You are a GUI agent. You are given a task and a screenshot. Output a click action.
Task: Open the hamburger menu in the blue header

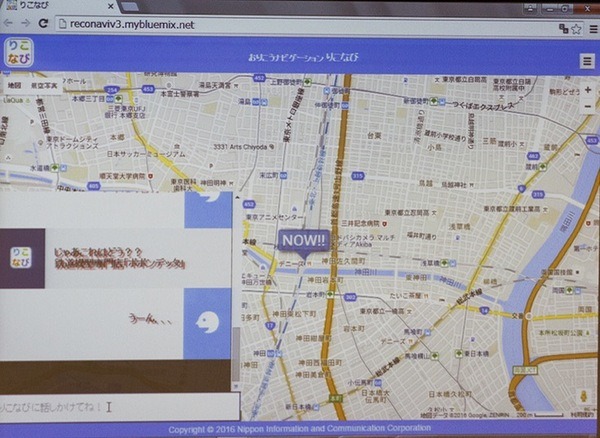[x=587, y=61]
